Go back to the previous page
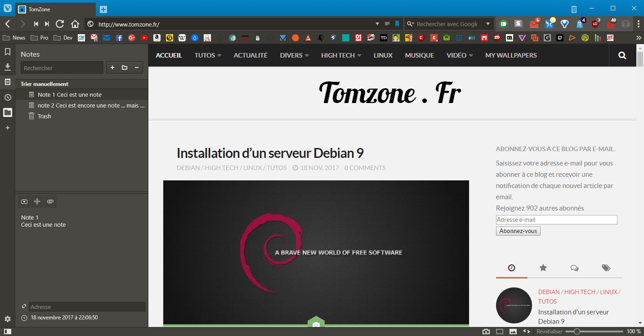The height and width of the screenshot is (336, 644). (x=8, y=24)
